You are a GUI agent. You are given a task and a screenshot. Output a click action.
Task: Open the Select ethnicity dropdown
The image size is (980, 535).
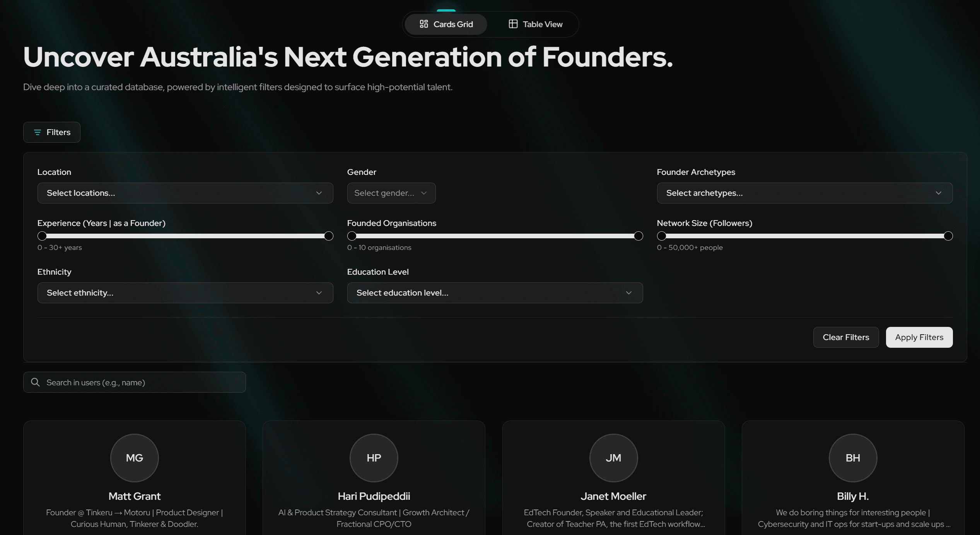185,293
